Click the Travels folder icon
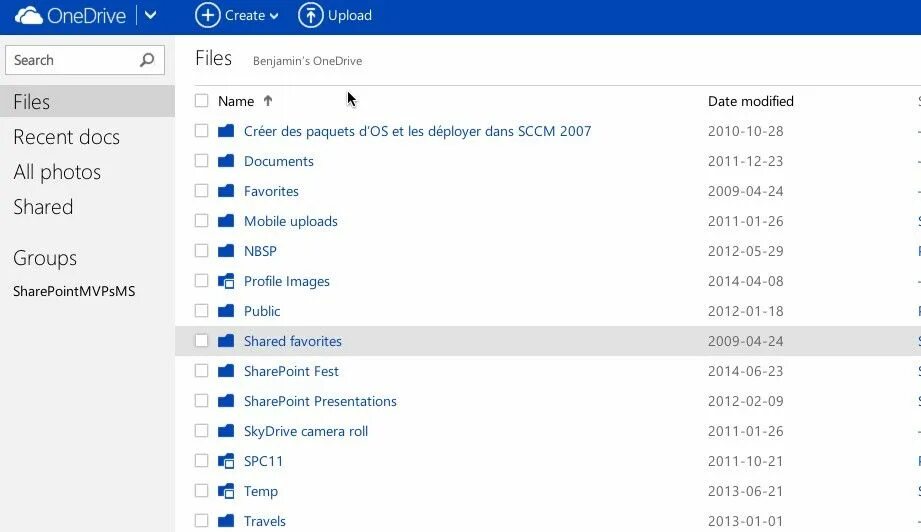This screenshot has height=532, width=921. point(226,520)
